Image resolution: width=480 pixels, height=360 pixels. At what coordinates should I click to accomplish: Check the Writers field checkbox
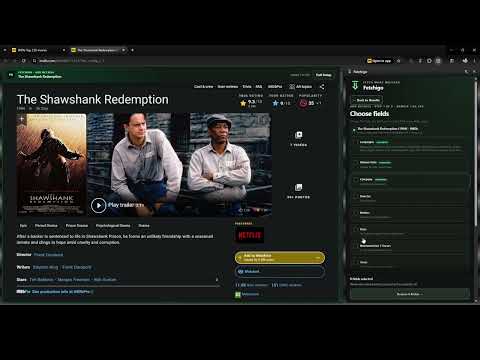tap(355, 213)
